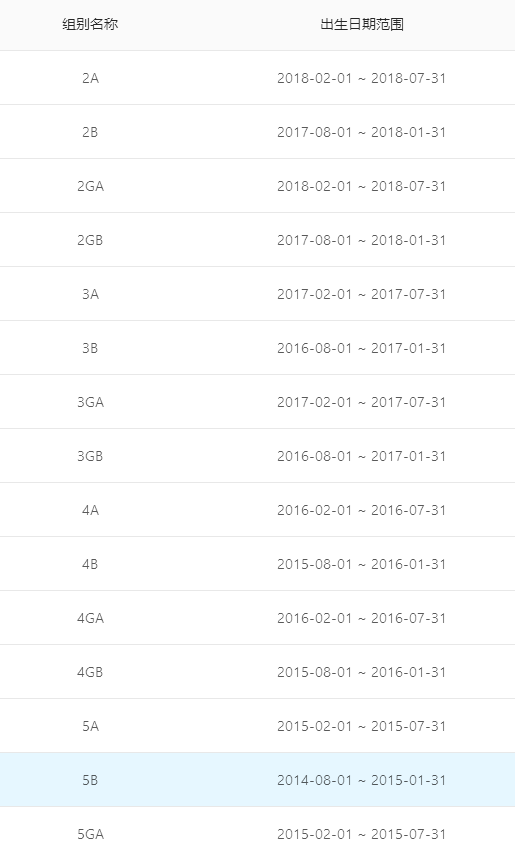Select the 2B group name cell
Viewport: 515px width, 854px height.
pyautogui.click(x=90, y=132)
